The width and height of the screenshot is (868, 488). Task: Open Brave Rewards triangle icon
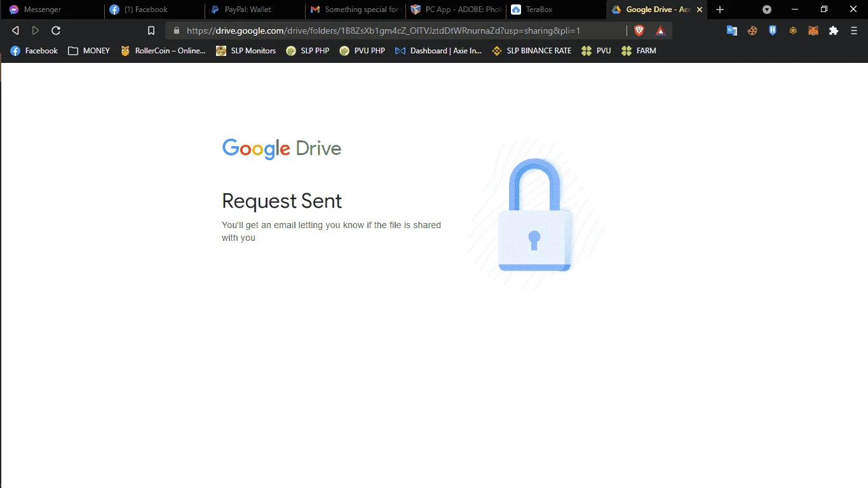pos(661,30)
